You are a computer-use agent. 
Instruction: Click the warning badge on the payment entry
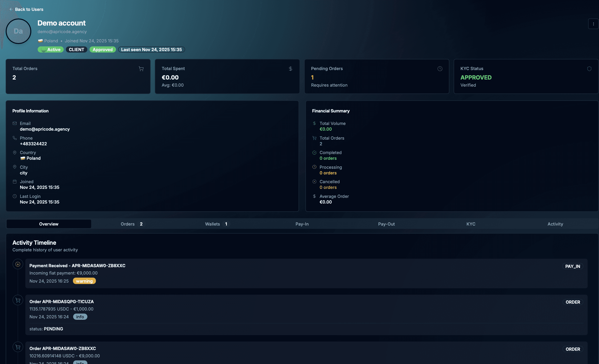coord(84,281)
